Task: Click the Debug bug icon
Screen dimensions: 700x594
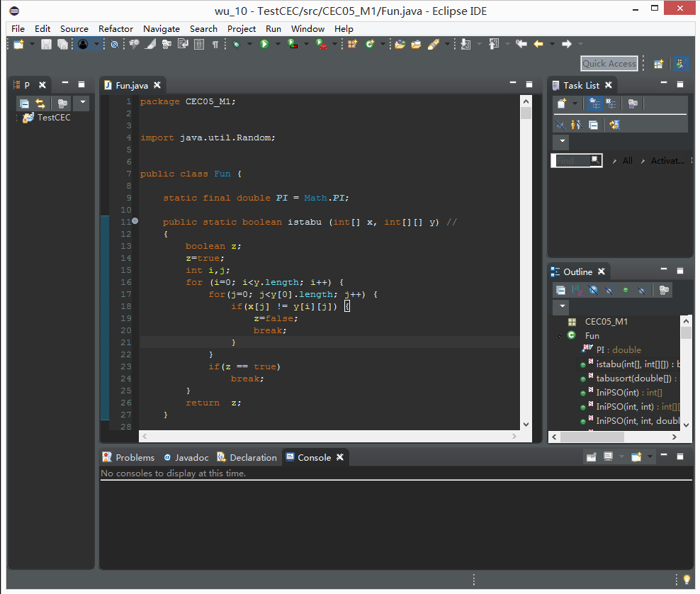Action: (x=237, y=44)
